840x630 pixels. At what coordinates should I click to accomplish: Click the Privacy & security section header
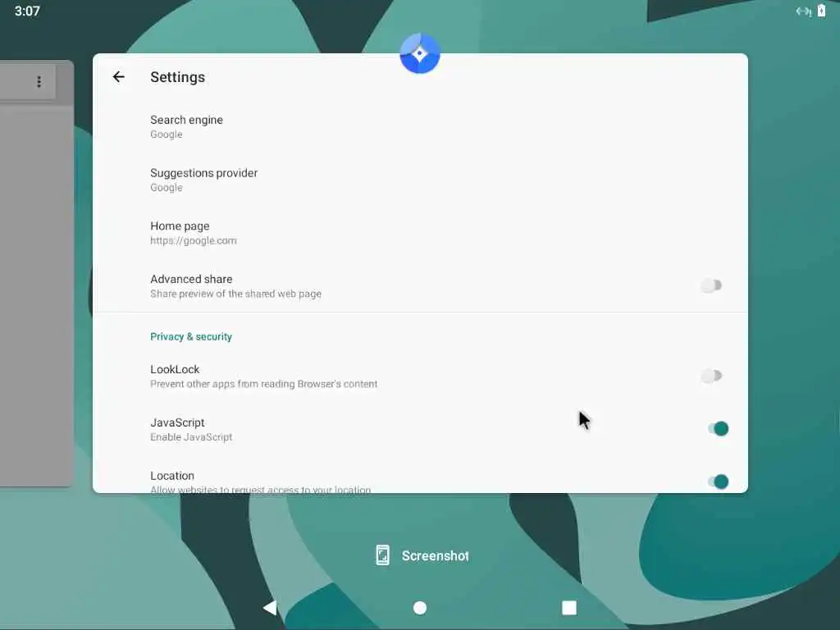point(190,336)
